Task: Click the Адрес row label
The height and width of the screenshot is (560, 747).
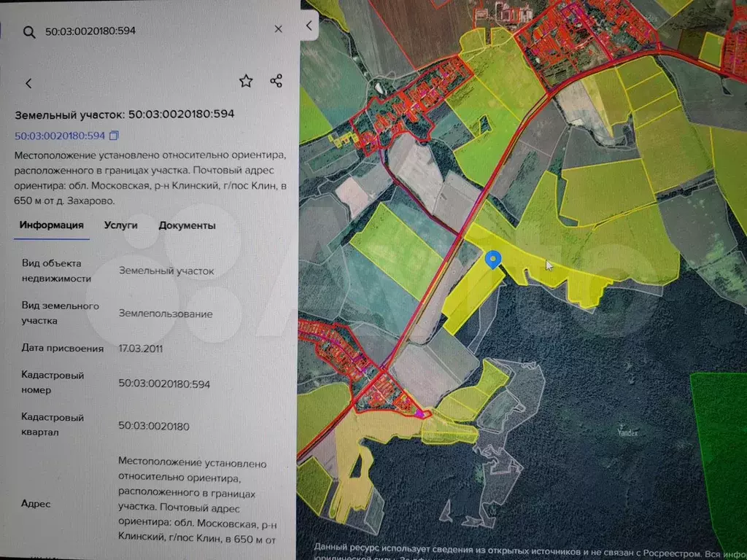Action: click(36, 504)
